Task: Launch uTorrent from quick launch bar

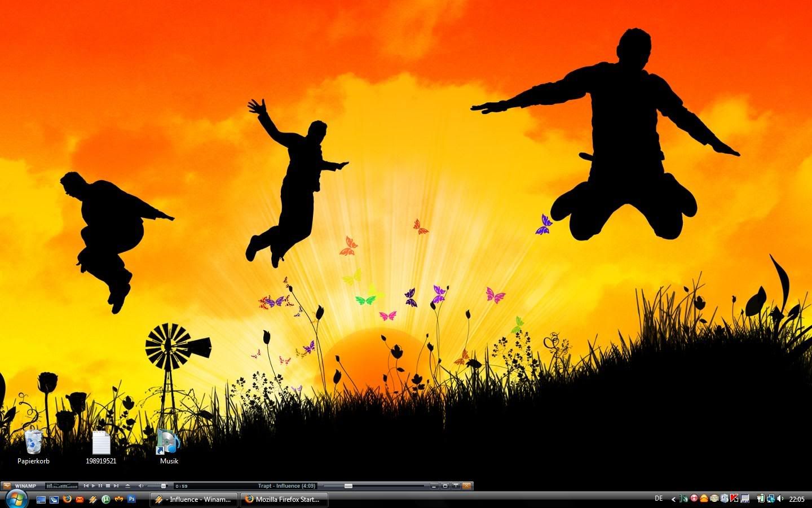Action: 105,499
